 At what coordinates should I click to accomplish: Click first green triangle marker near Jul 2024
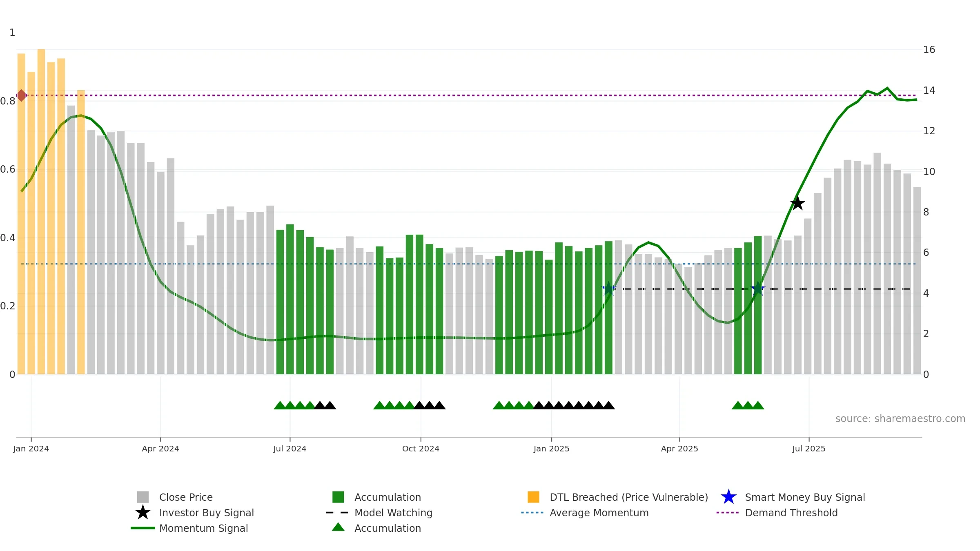point(280,405)
